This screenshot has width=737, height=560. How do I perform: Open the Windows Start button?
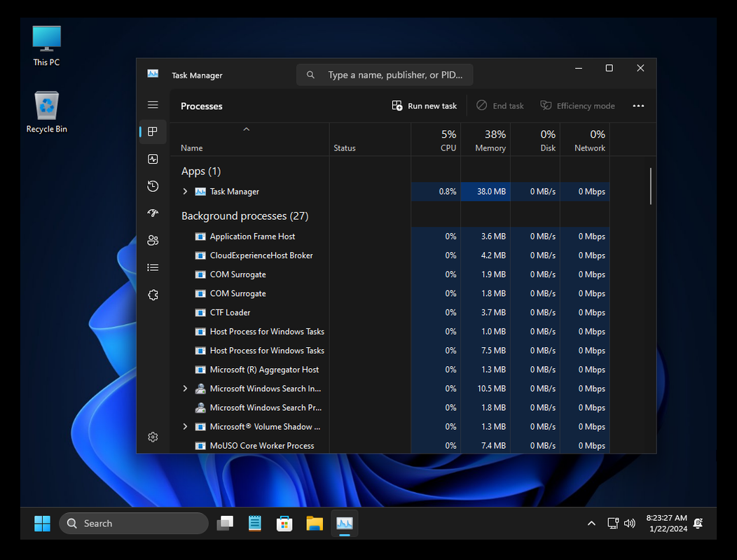pos(42,524)
